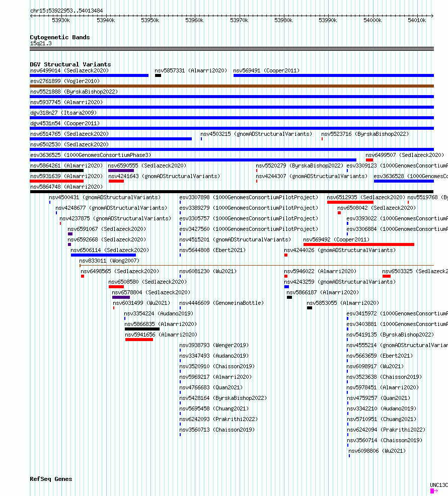Select nsv4237875 gnomAD variant label
The image size is (448, 496).
[116, 218]
